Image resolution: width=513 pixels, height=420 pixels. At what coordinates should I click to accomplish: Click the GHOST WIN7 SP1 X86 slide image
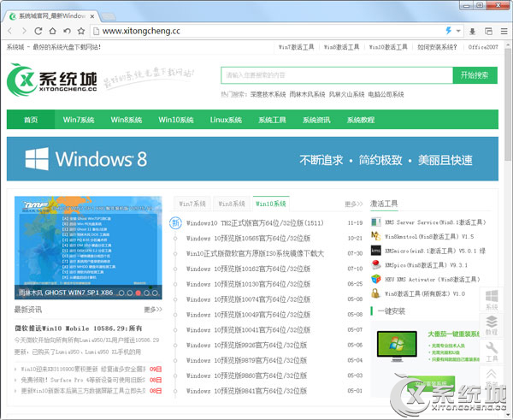88,247
